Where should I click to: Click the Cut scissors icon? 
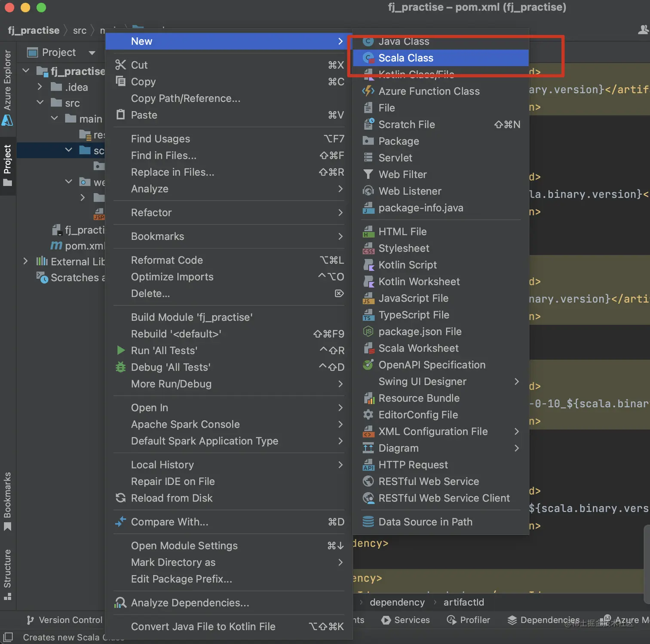point(121,65)
